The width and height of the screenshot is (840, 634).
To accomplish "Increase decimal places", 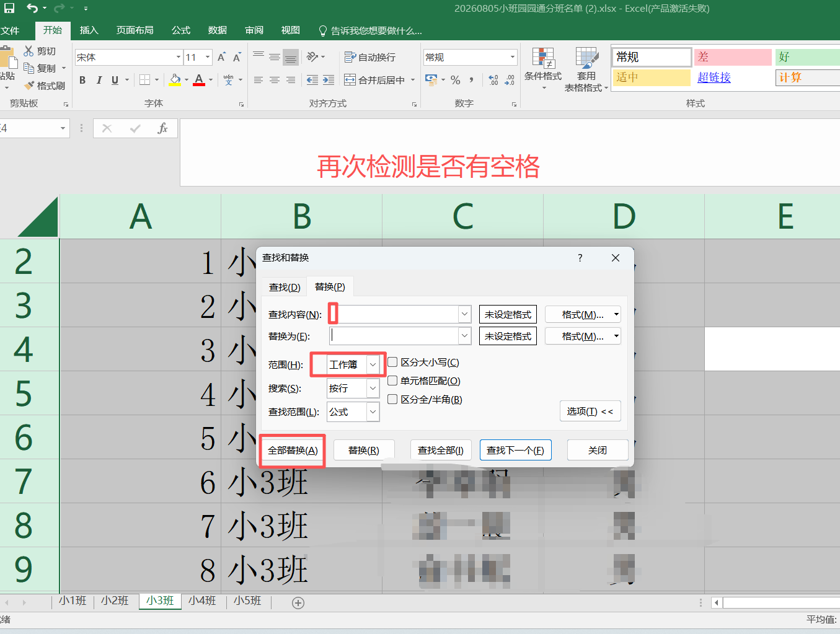I will [493, 80].
